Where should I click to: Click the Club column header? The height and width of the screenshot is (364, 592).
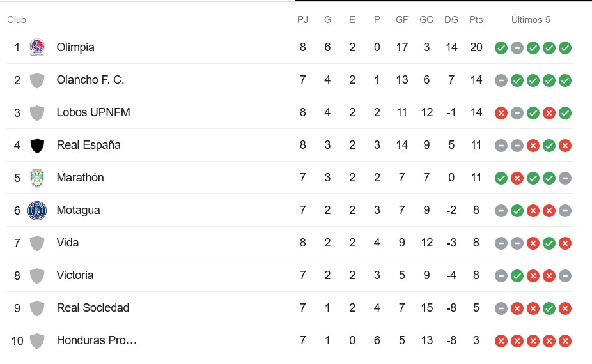(17, 20)
